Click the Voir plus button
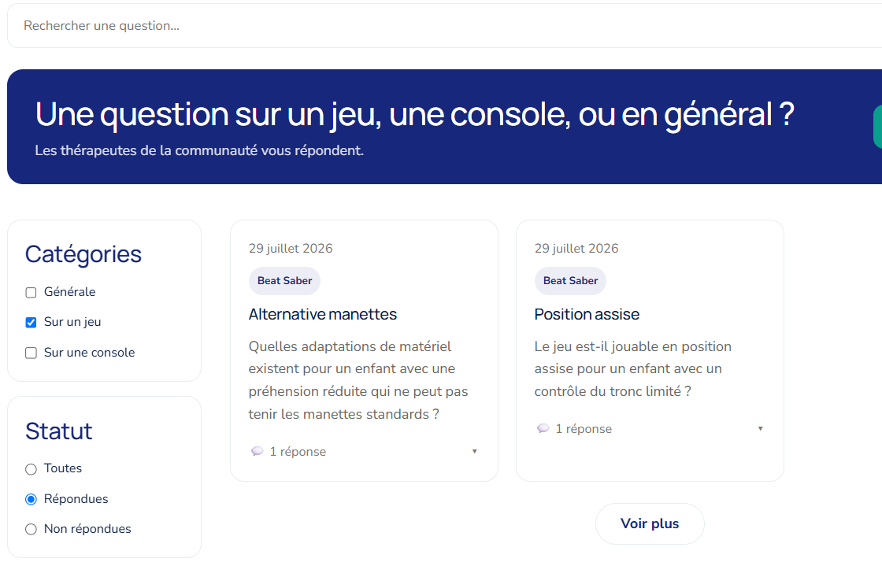 (x=650, y=523)
